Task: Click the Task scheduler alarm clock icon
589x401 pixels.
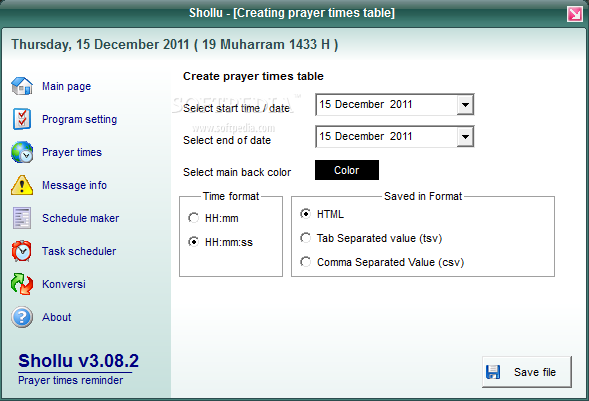Action: [22, 251]
